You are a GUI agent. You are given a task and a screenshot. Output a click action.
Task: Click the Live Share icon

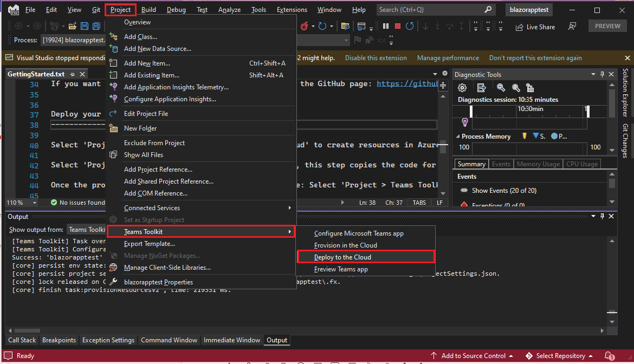519,27
